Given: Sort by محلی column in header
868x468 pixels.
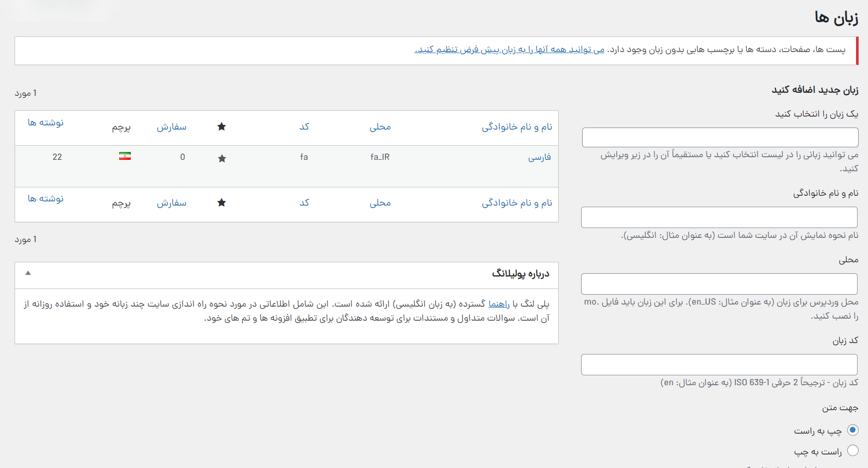Looking at the screenshot, I should 380,127.
